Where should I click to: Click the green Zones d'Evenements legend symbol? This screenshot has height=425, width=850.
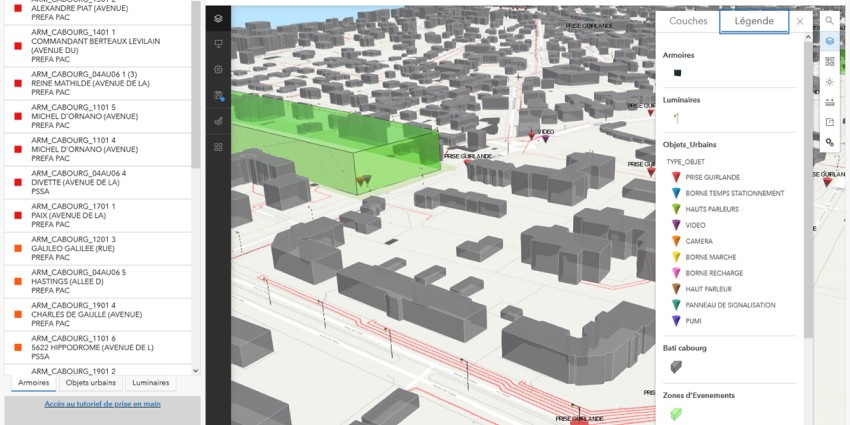tap(676, 414)
